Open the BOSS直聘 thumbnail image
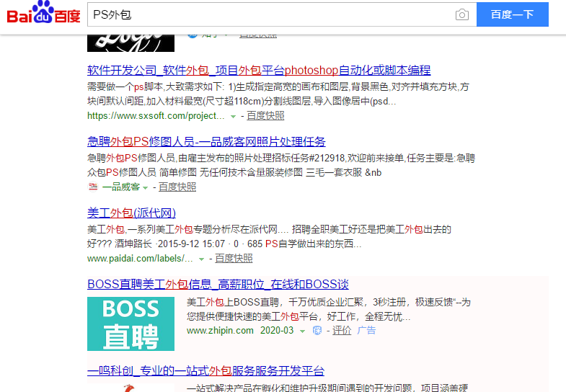The width and height of the screenshot is (566, 392). pyautogui.click(x=131, y=324)
